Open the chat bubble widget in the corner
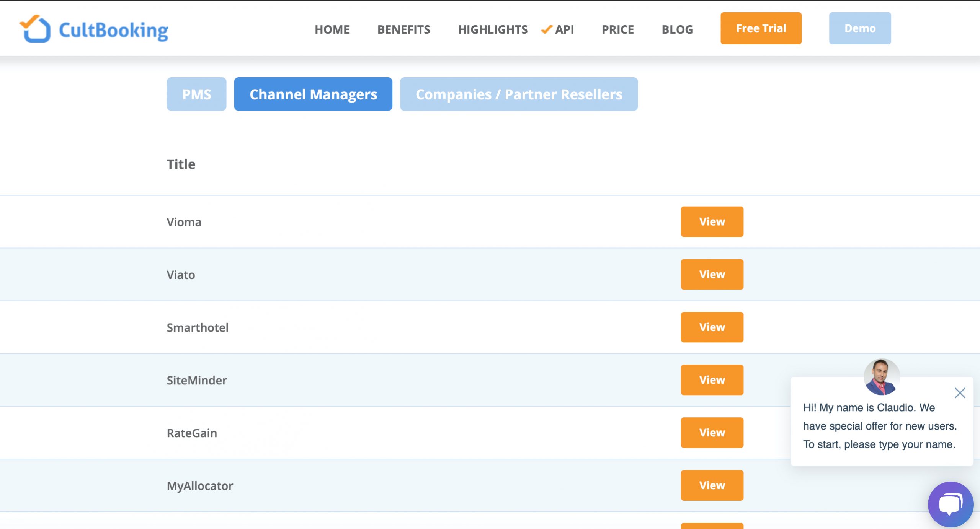Viewport: 980px width, 529px height. coord(951,503)
